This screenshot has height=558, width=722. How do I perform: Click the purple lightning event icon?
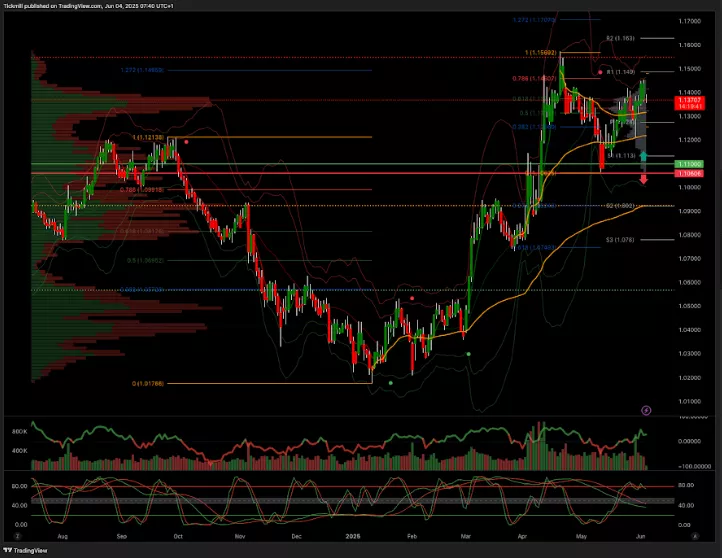tap(646, 410)
